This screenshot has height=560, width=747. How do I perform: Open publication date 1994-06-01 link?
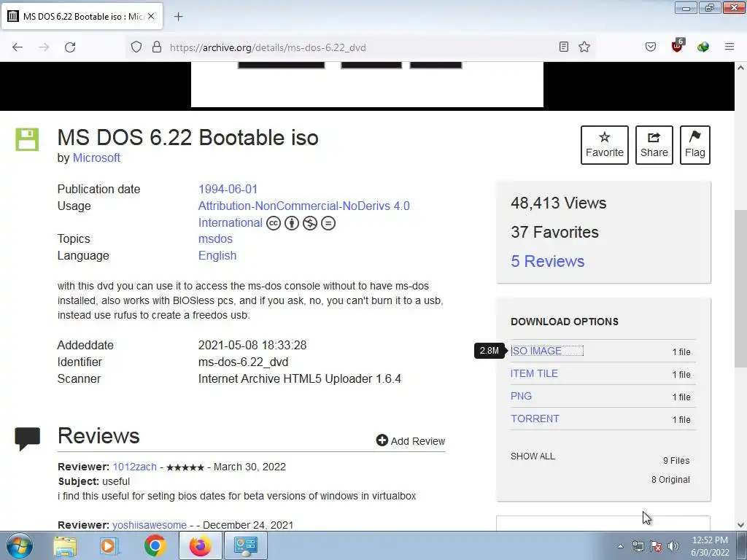[x=228, y=189]
